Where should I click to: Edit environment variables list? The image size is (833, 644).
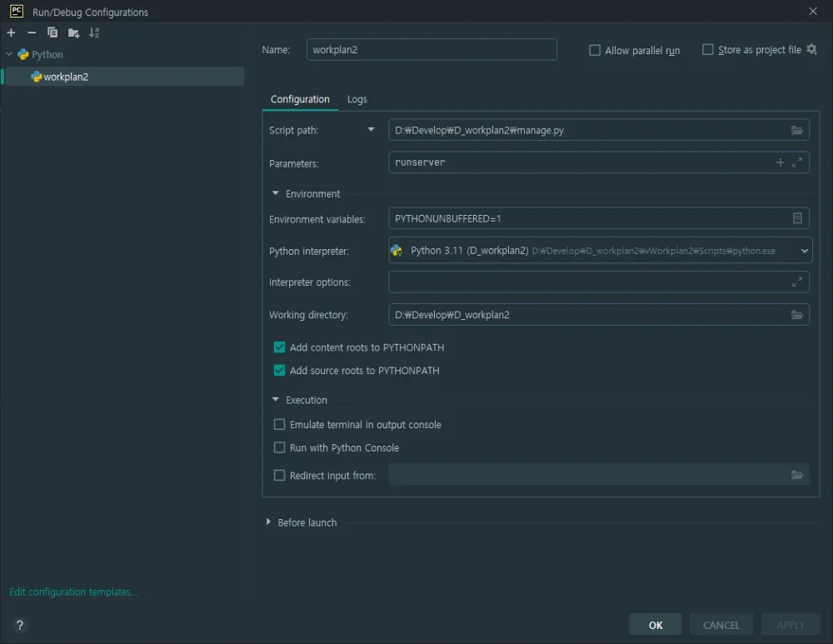coord(797,218)
